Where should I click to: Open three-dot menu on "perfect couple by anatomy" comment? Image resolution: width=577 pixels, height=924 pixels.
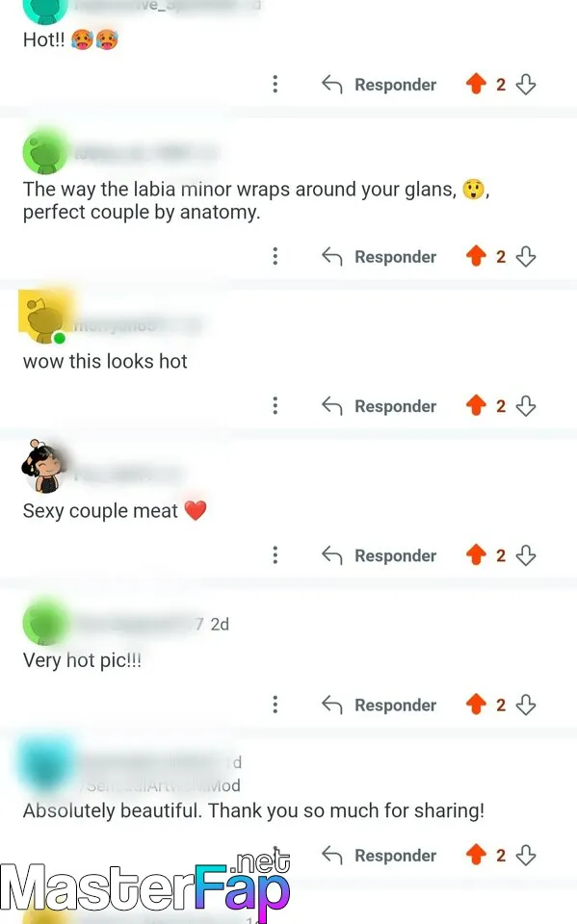(x=275, y=256)
